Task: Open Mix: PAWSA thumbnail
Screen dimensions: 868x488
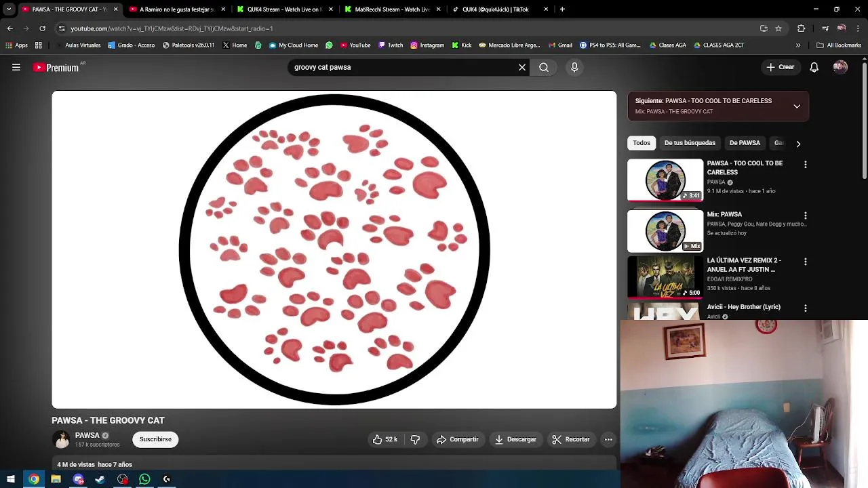Action: [x=665, y=231]
